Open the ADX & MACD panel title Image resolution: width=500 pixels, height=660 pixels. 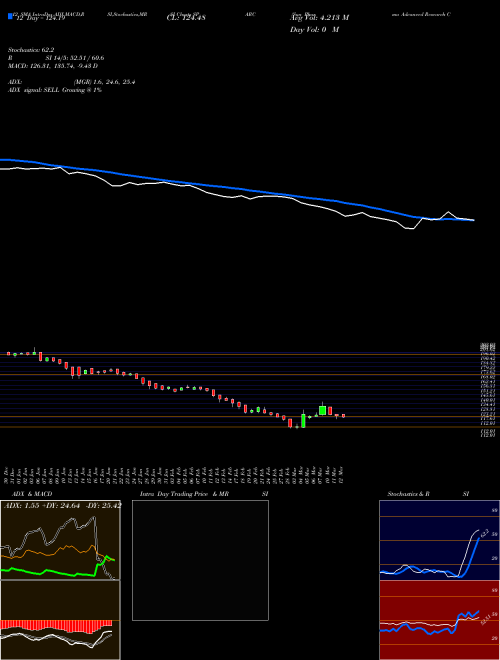(x=27, y=494)
